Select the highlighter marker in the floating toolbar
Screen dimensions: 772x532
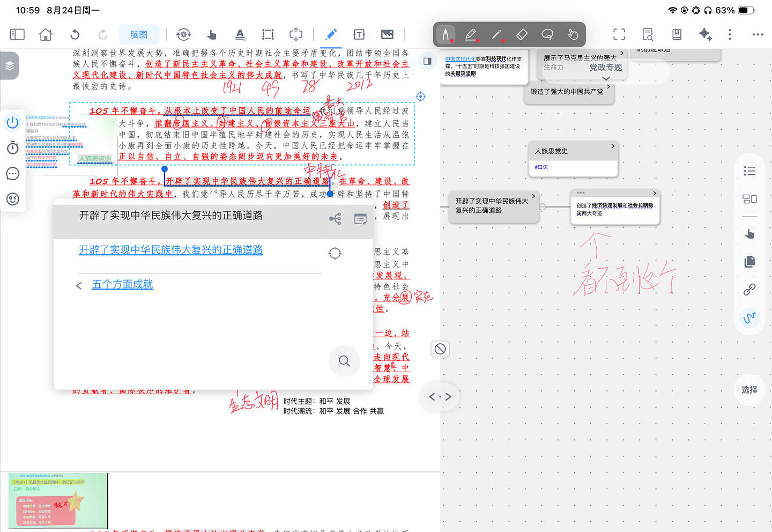point(471,35)
